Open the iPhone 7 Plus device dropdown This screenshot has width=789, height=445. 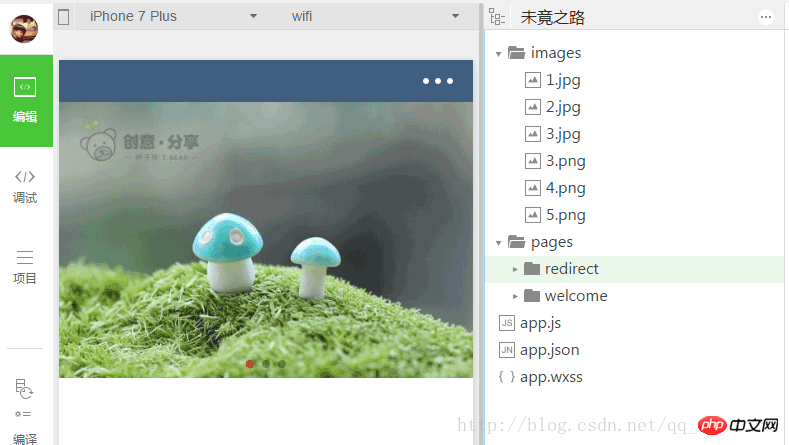click(173, 16)
